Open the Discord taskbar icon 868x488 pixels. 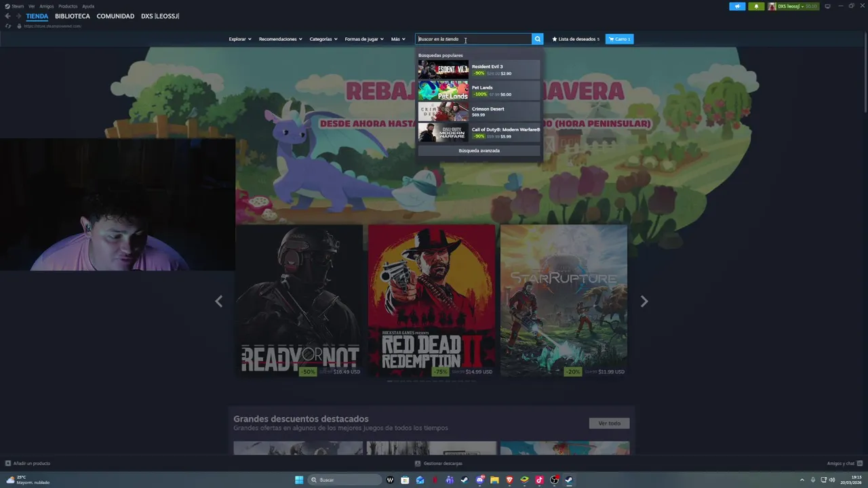tap(480, 480)
